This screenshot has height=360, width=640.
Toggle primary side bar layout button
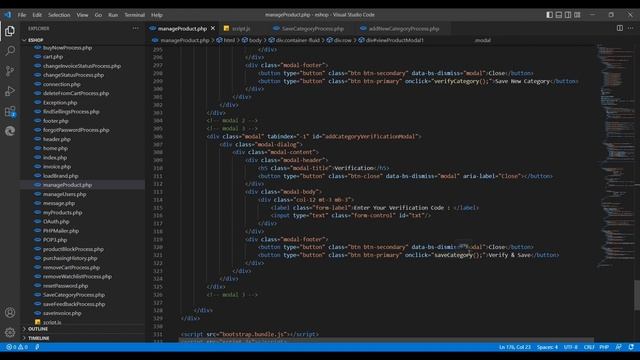549,15
